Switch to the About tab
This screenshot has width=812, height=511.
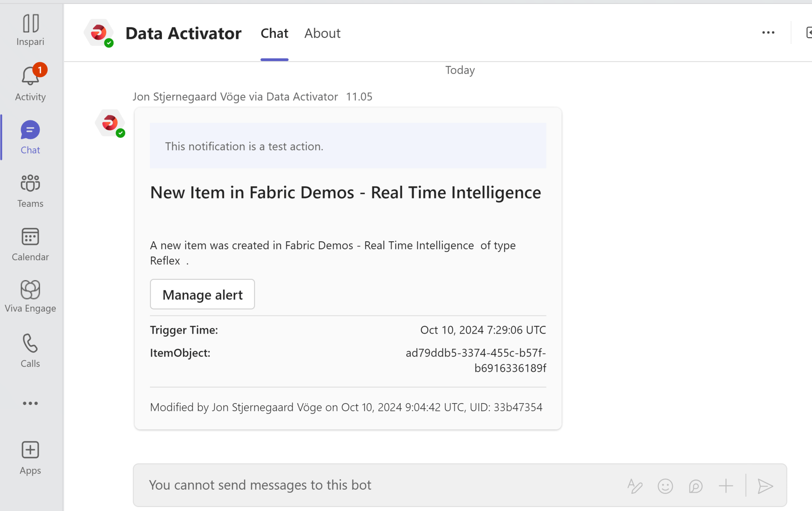(322, 33)
